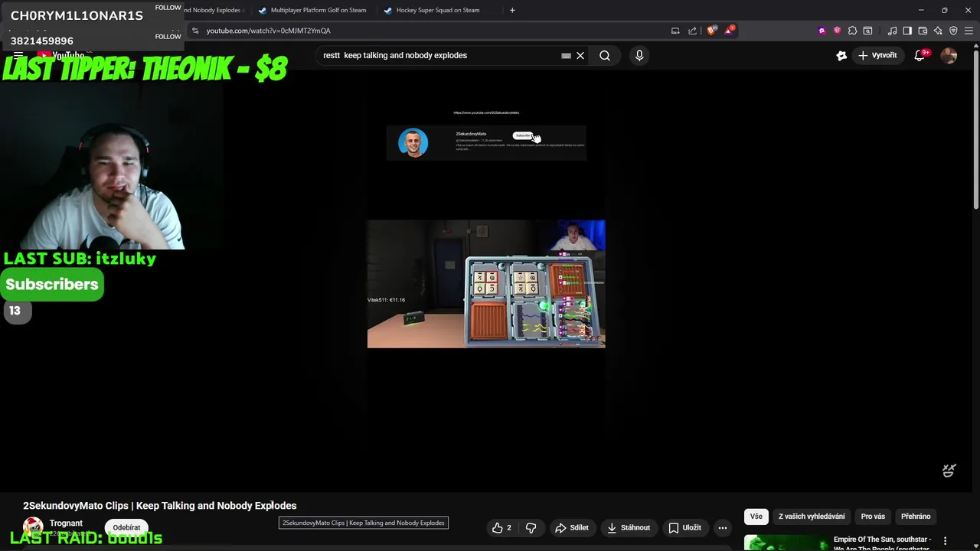Image resolution: width=980 pixels, height=551 pixels.
Task: Click the keyboard icon in search box
Action: pos(566,56)
